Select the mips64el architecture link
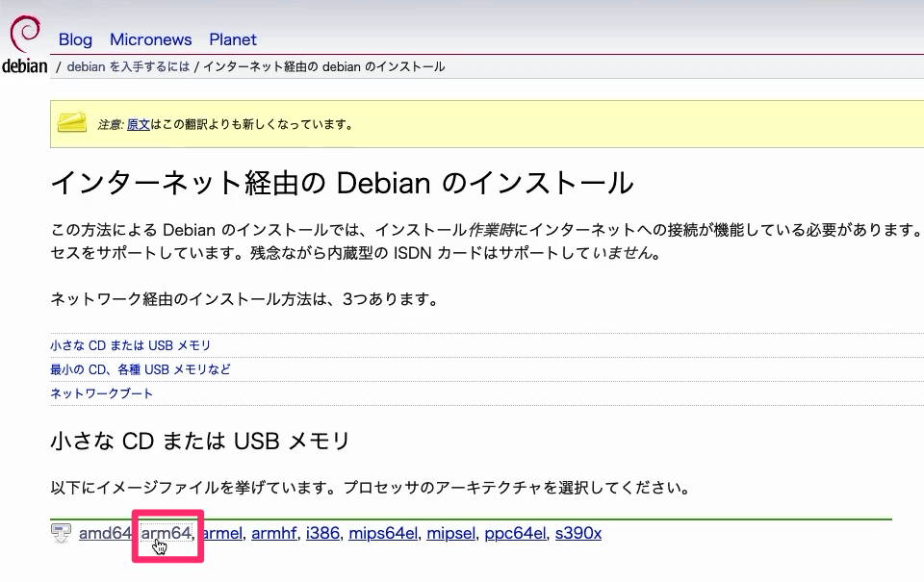 coord(383,533)
